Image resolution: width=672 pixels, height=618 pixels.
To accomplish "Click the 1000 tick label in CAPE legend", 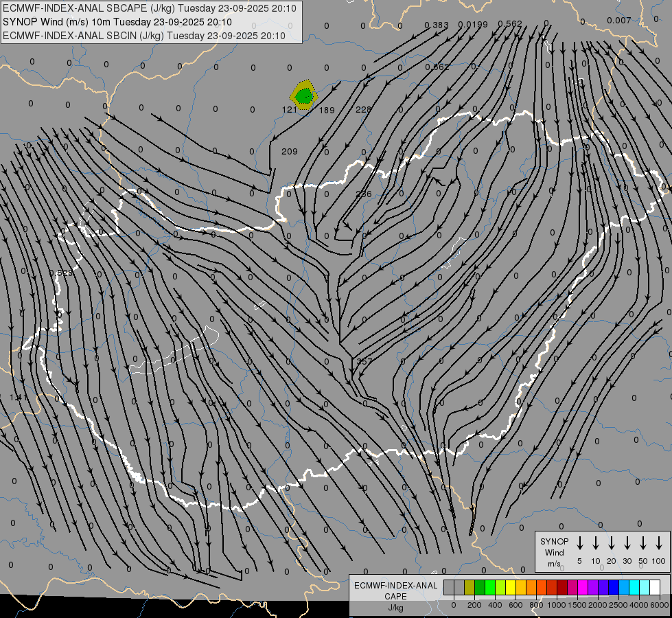I will [557, 605].
